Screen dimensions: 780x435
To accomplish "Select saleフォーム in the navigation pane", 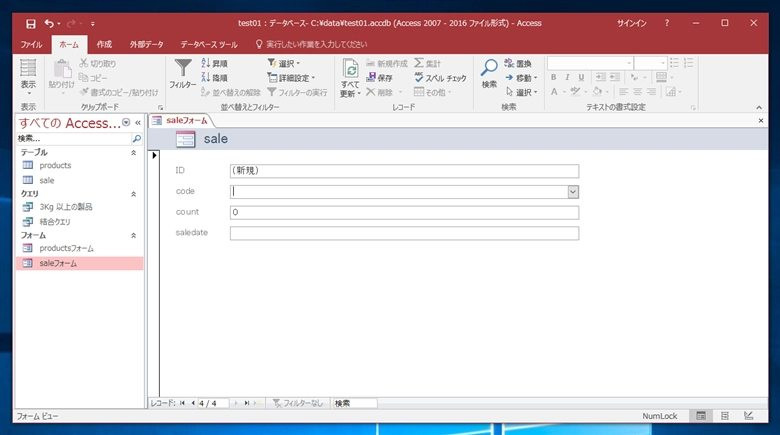I will pos(80,263).
